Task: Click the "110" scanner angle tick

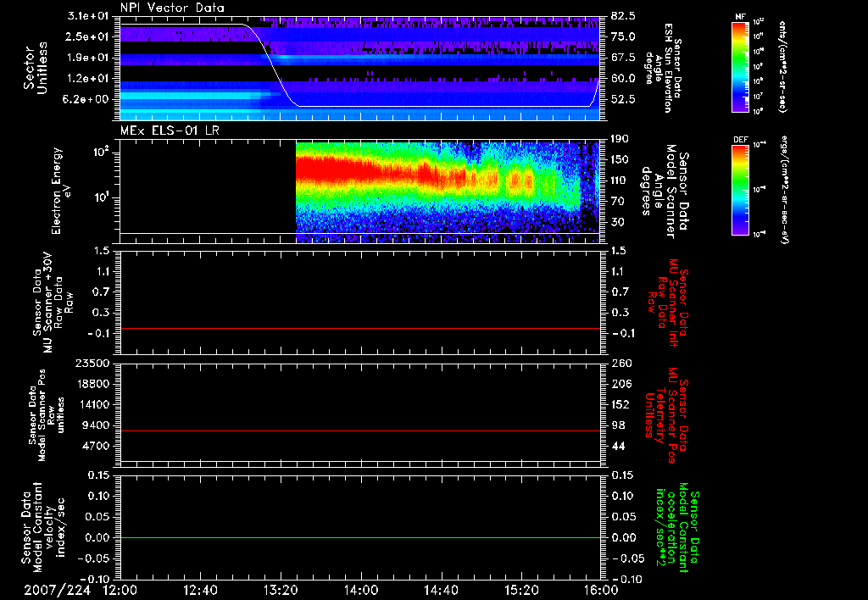Action: pyautogui.click(x=620, y=181)
